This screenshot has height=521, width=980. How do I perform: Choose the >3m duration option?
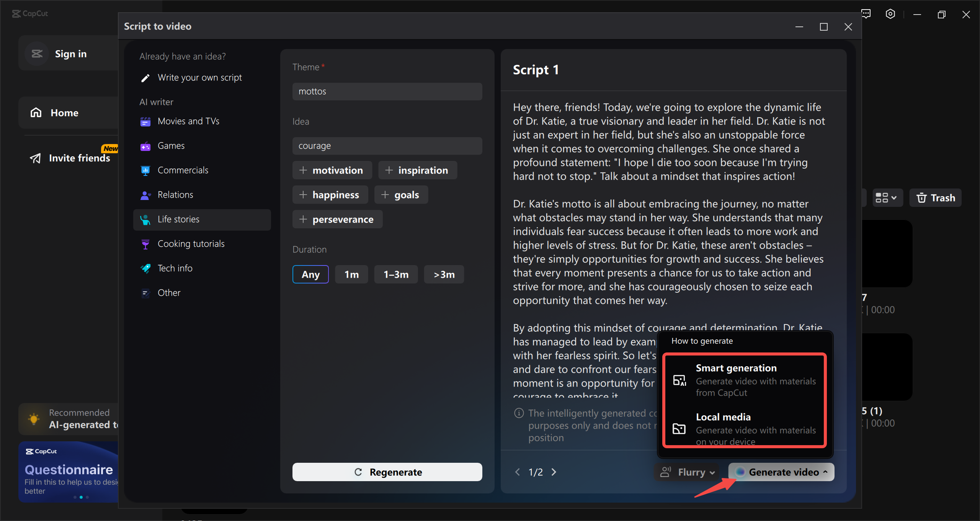(x=444, y=274)
